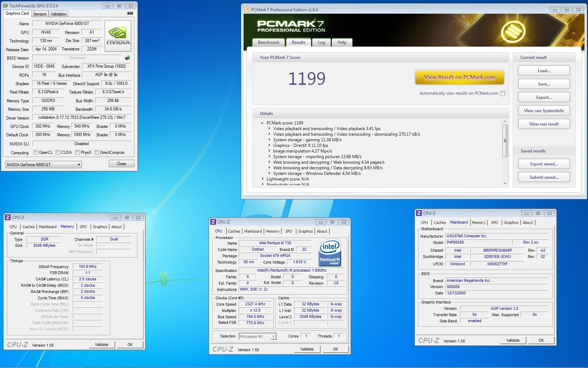Viewport: 588px width, 368px height.
Task: Click the DRAM Frequency value 193.9 MHz
Action: coord(87,267)
